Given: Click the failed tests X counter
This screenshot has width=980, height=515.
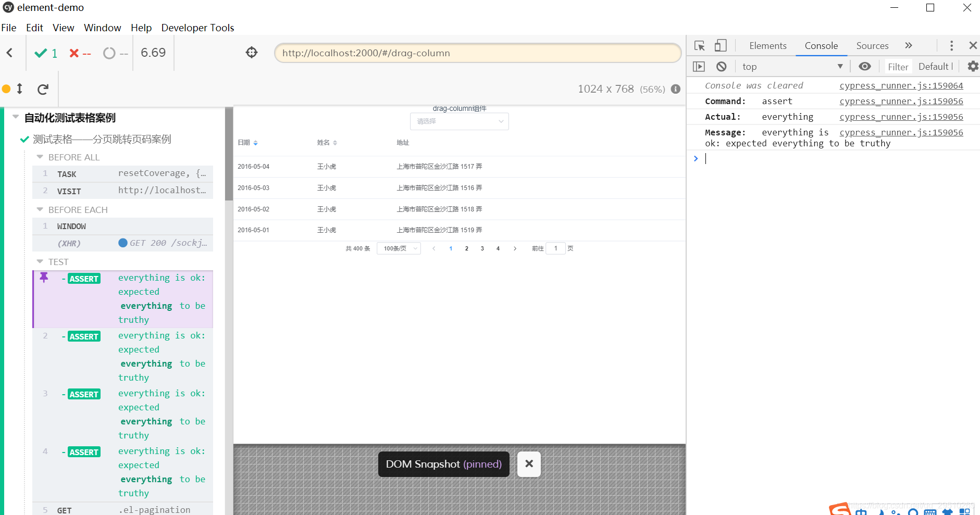Looking at the screenshot, I should [x=80, y=53].
